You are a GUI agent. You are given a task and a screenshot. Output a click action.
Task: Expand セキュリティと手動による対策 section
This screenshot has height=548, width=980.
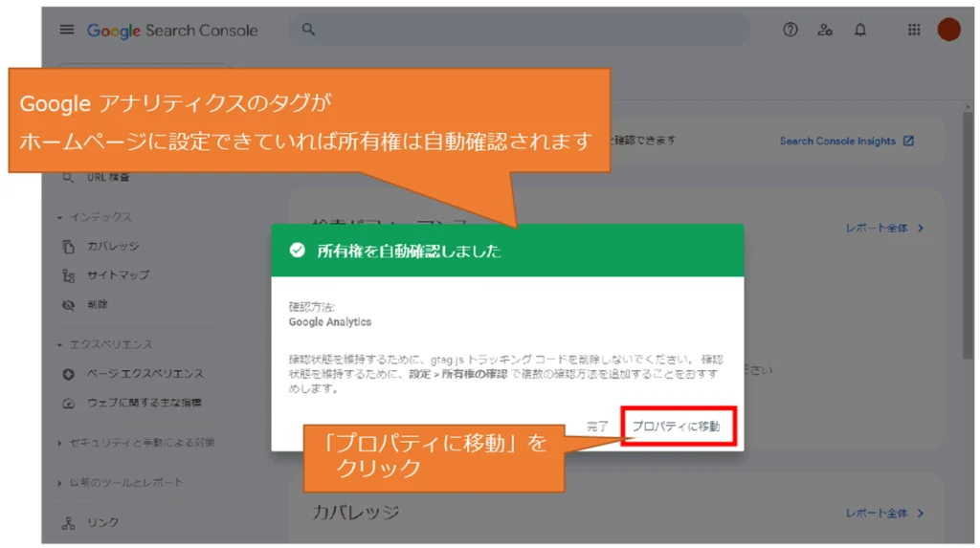pyautogui.click(x=136, y=443)
